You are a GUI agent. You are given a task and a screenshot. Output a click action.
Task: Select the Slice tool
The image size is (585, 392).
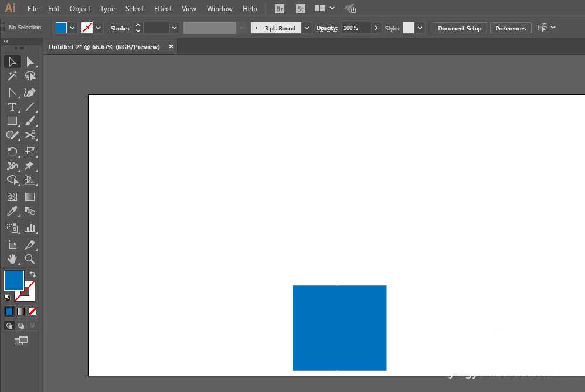pyautogui.click(x=30, y=245)
